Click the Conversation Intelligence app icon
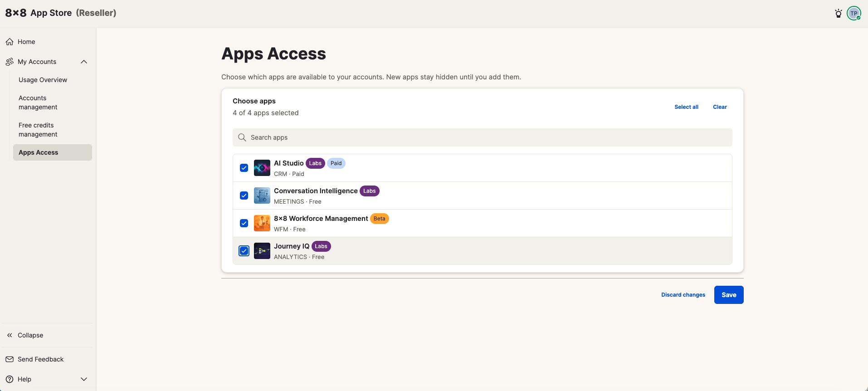Viewport: 868px width, 391px height. coord(262,195)
